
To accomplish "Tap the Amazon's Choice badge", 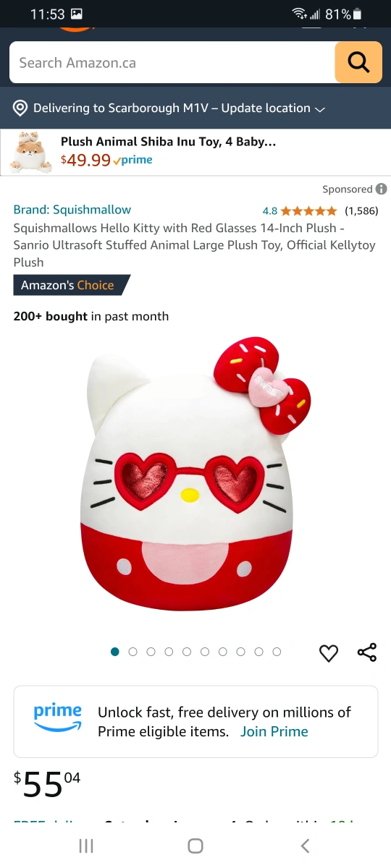I will [72, 285].
